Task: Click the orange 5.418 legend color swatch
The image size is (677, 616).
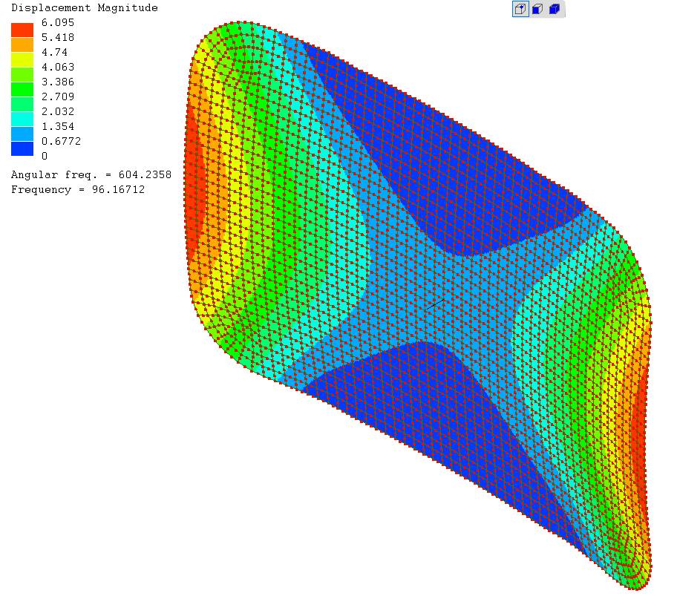Action: [x=22, y=45]
